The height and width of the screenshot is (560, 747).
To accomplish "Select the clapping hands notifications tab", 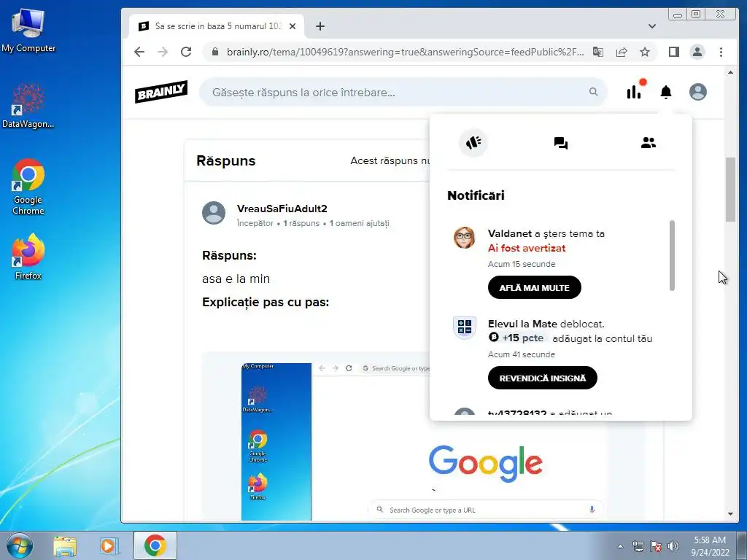I will (473, 142).
